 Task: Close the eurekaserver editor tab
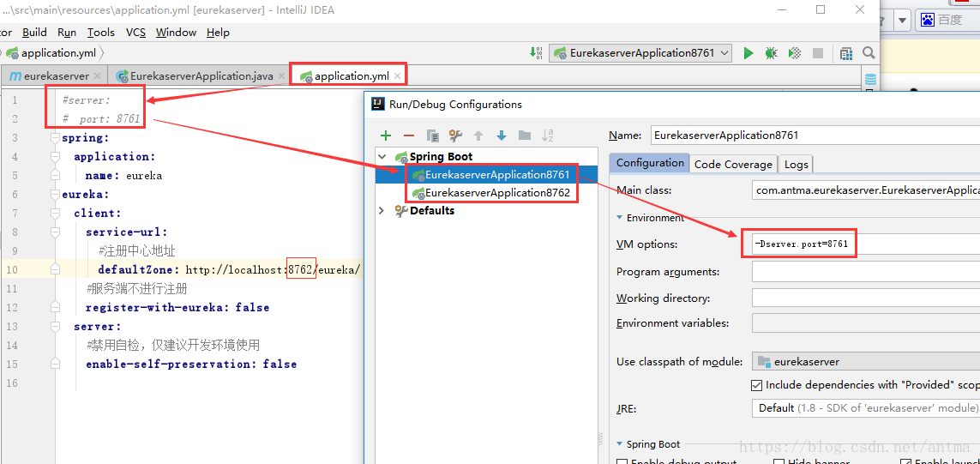point(97,75)
